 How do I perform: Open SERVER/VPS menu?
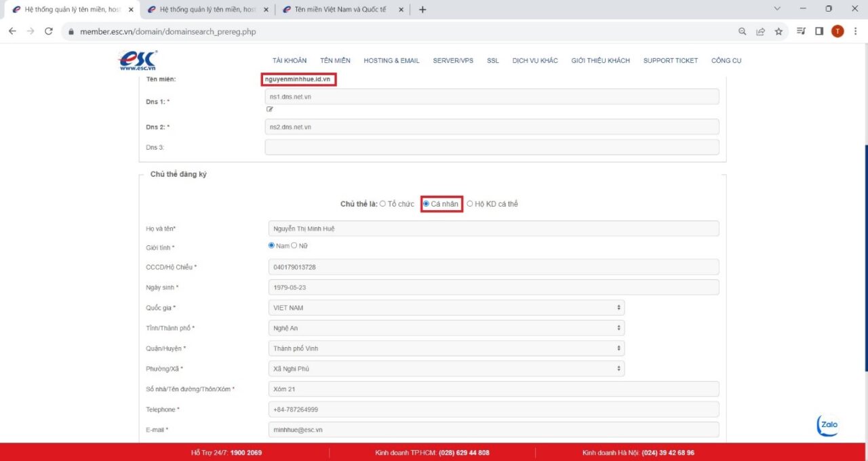point(453,60)
